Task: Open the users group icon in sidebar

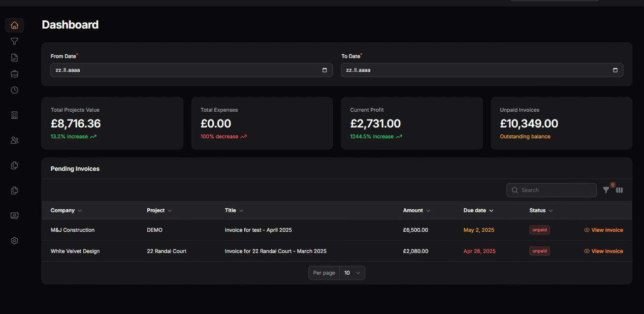Action: coord(14,140)
